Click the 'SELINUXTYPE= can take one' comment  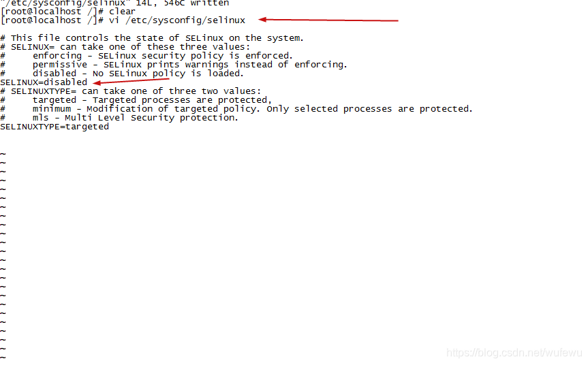tap(131, 91)
